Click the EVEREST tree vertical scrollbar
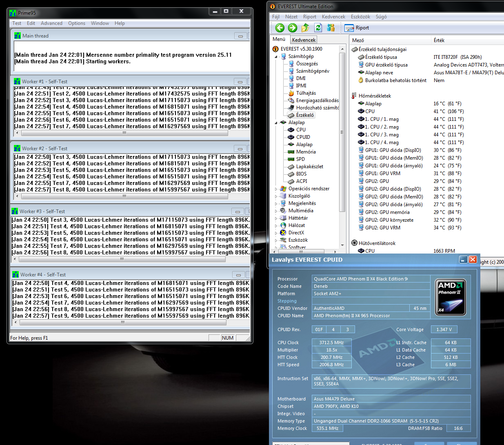 tap(342, 147)
